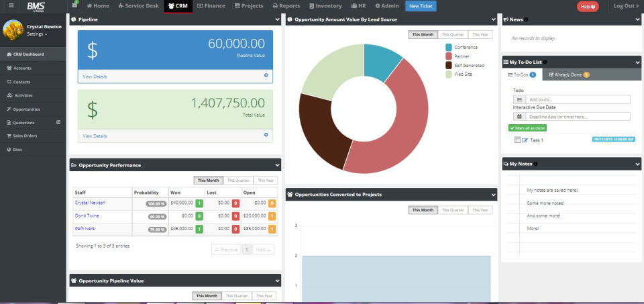Viewport: 644px width, 304px height.
Task: Click the info icon beside My Notes title
Action: tap(537, 164)
